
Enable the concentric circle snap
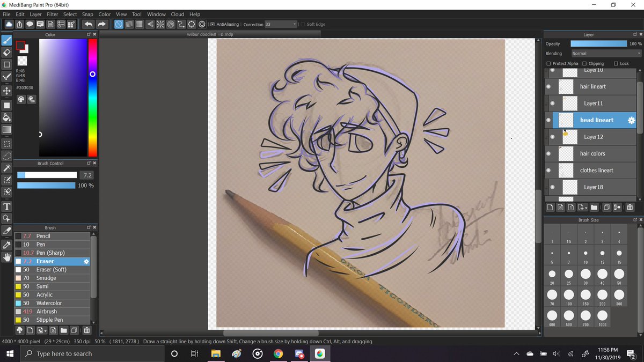[x=171, y=24]
